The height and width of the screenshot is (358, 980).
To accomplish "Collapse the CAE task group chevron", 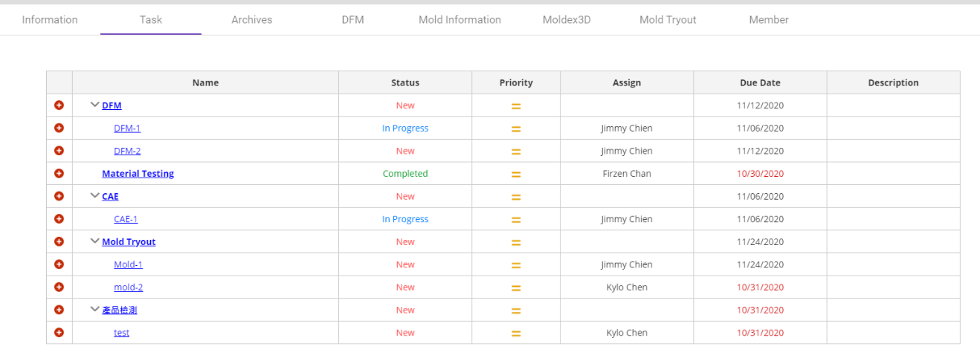I will coord(95,195).
